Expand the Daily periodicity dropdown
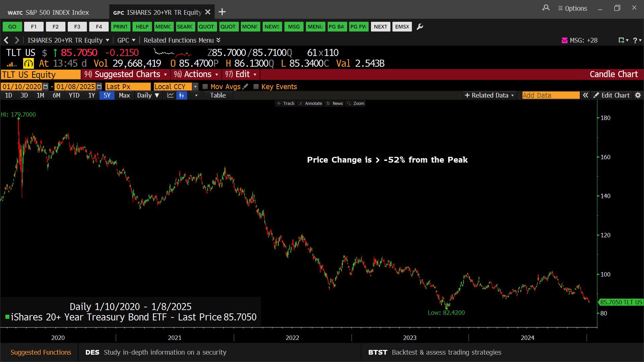Image resolution: width=644 pixels, height=362 pixels. pyautogui.click(x=148, y=96)
